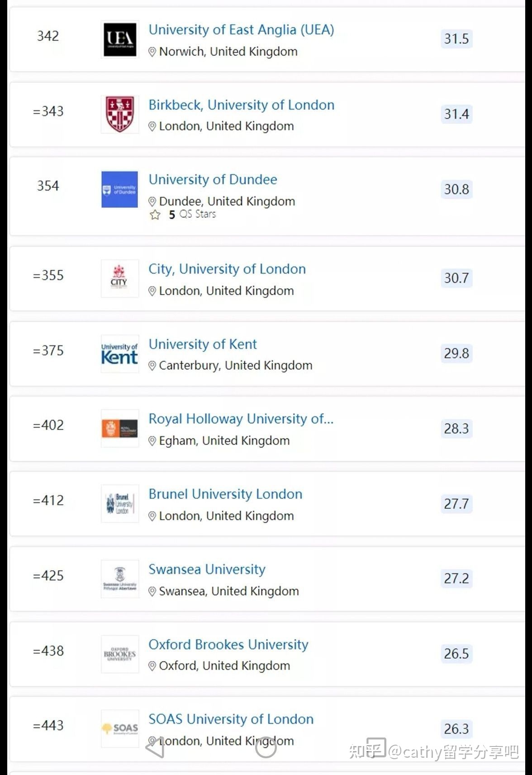Open the University of Kent logo
This screenshot has width=532, height=775.
point(120,354)
